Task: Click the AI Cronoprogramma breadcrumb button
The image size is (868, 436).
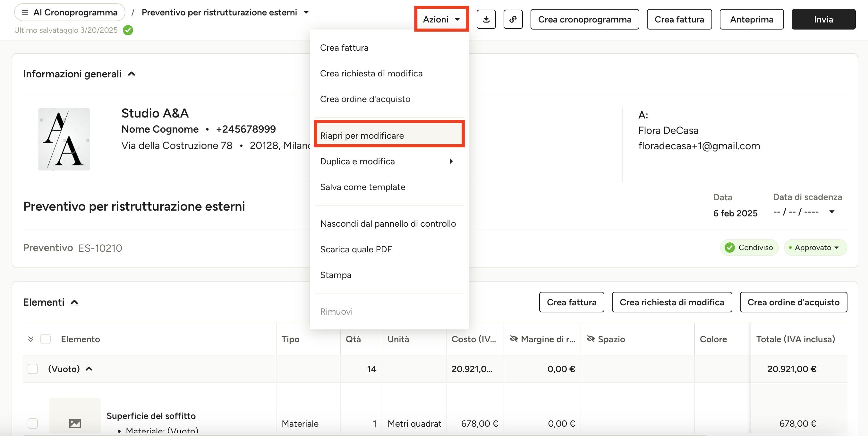Action: (70, 13)
